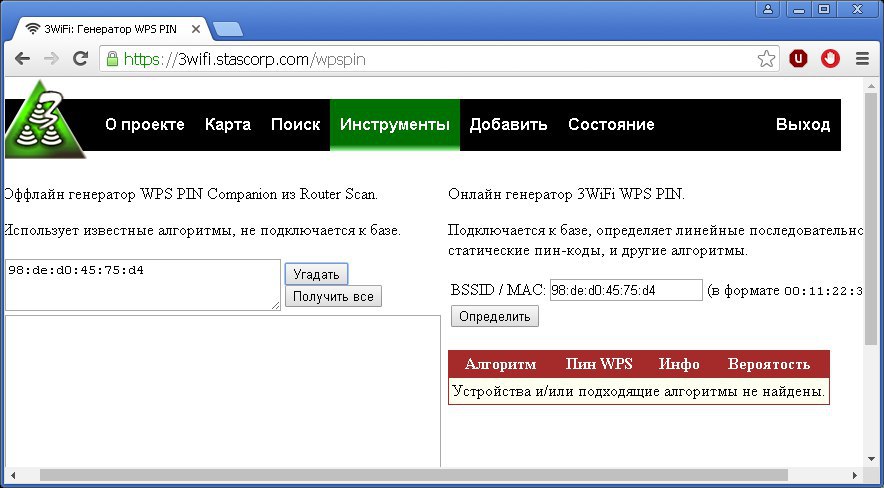Image resolution: width=884 pixels, height=488 pixels.
Task: Open the О проекте menu item
Action: pyautogui.click(x=145, y=125)
